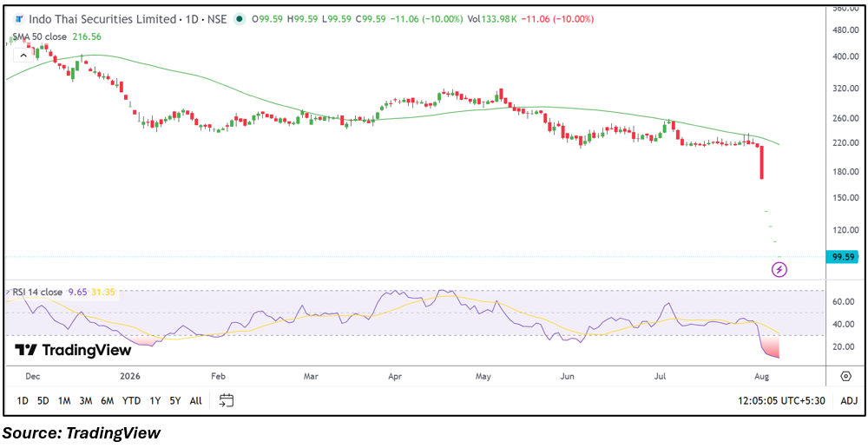Click the SMA value 216.56
The height and width of the screenshot is (448, 868).
[87, 36]
